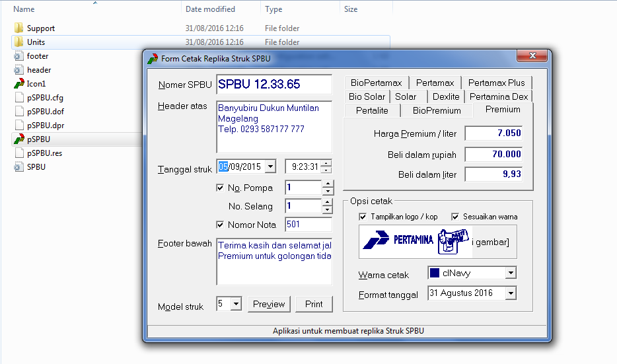This screenshot has width=617, height=364.
Task: Click the No. Selang number field
Action: (303, 206)
